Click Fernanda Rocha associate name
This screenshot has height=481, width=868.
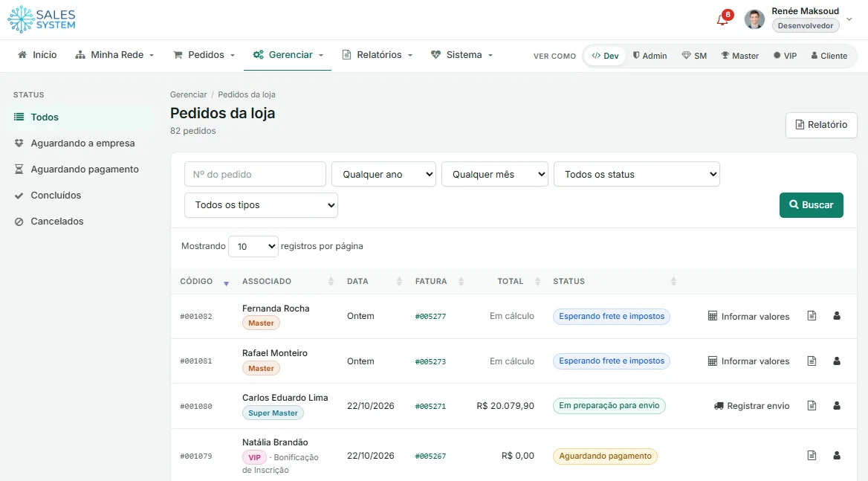tap(276, 309)
